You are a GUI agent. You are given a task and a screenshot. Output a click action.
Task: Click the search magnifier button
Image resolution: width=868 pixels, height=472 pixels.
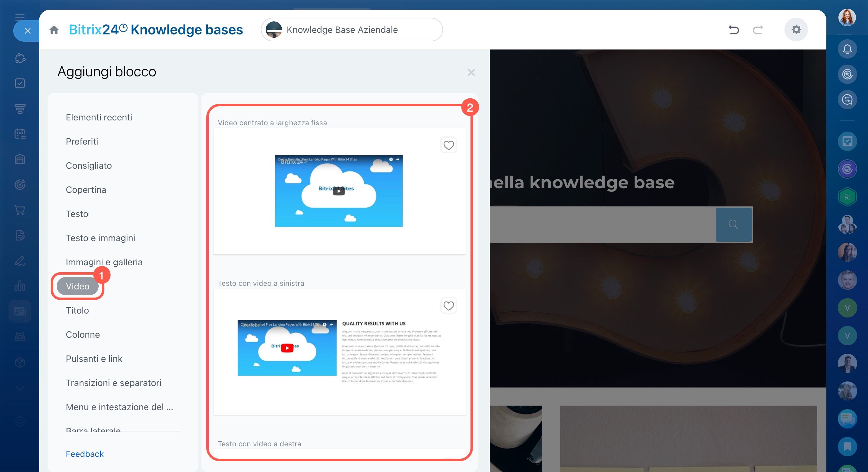(x=733, y=225)
